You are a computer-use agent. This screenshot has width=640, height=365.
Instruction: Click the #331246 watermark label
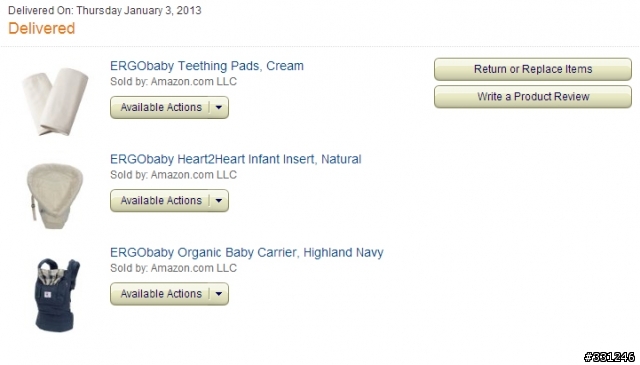click(x=609, y=356)
